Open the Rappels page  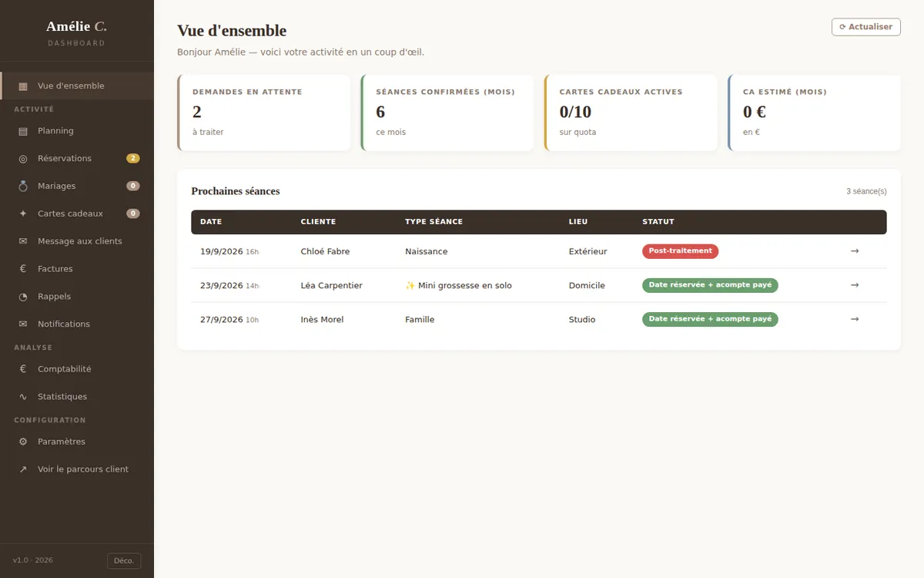[x=77, y=297]
